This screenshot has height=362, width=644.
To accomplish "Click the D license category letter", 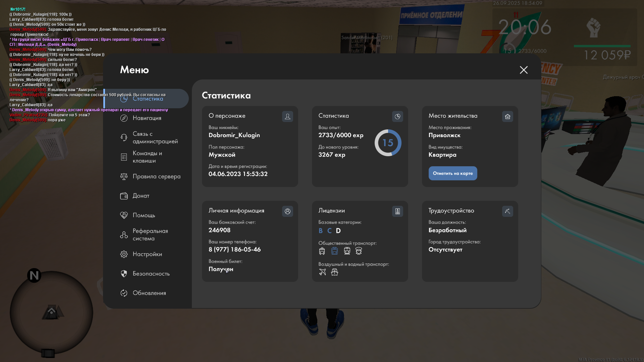I will click(338, 231).
